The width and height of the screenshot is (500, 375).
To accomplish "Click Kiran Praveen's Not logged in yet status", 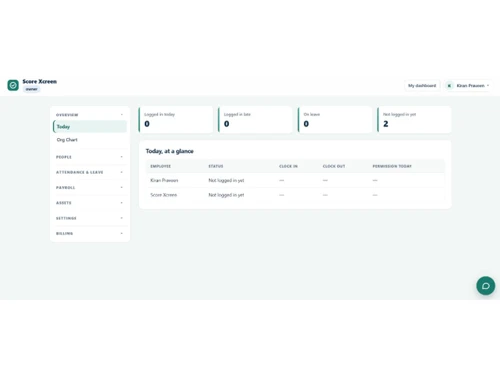I will coord(226,180).
